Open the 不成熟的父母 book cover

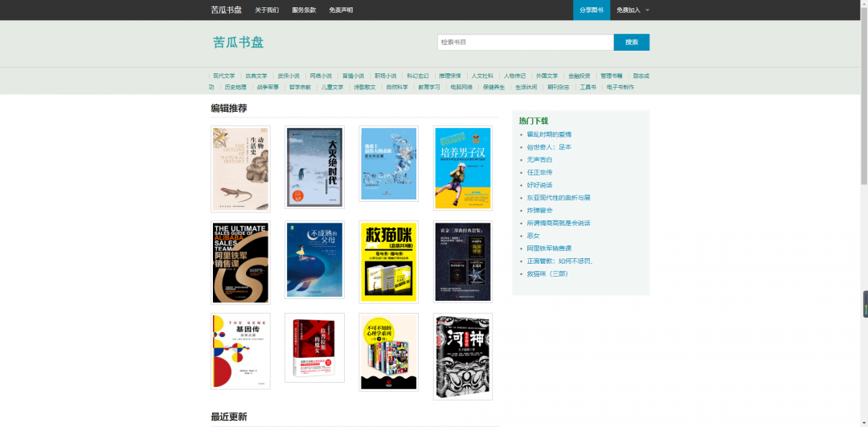[x=314, y=260]
